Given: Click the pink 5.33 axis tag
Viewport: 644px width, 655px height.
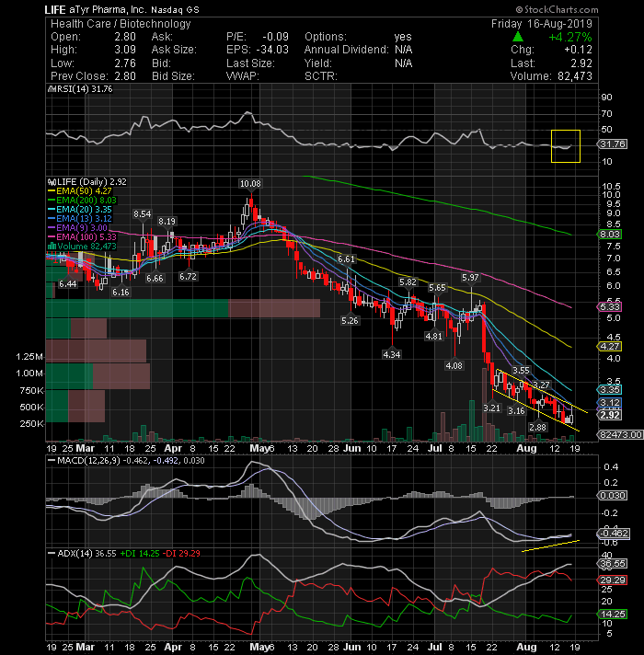Looking at the screenshot, I should (x=610, y=307).
